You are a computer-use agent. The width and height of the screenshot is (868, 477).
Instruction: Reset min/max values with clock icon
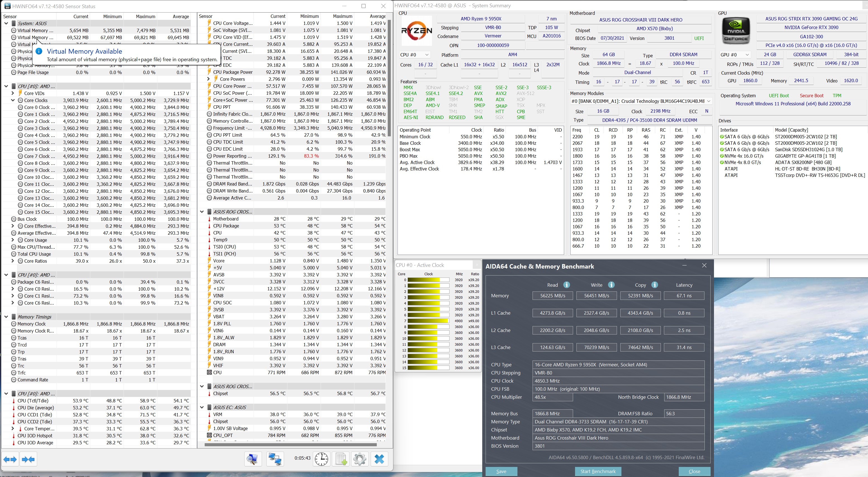point(321,459)
